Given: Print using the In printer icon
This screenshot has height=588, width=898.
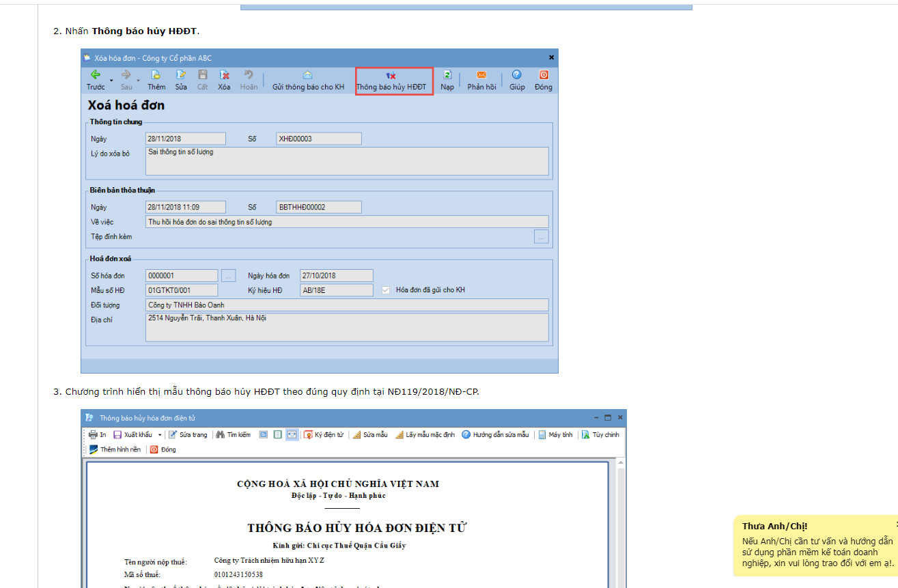Looking at the screenshot, I should 93,435.
